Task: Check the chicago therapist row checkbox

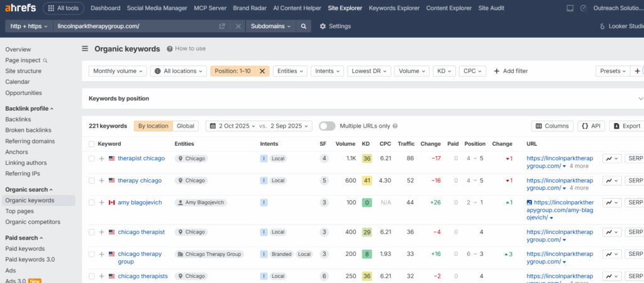Action: pyautogui.click(x=92, y=232)
